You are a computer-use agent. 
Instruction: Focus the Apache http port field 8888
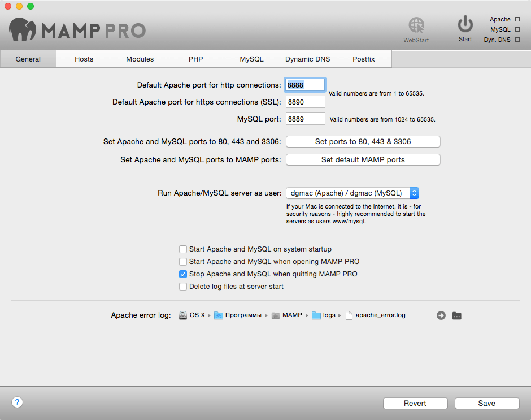pos(305,85)
